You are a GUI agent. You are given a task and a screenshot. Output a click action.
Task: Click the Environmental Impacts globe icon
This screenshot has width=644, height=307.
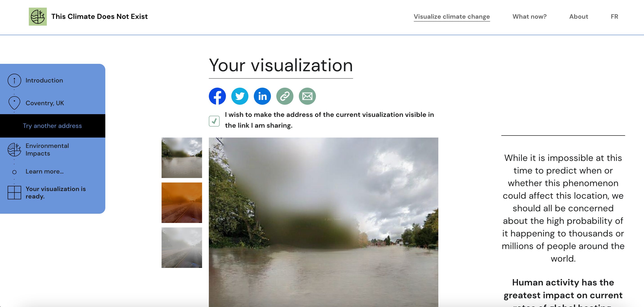pos(14,149)
